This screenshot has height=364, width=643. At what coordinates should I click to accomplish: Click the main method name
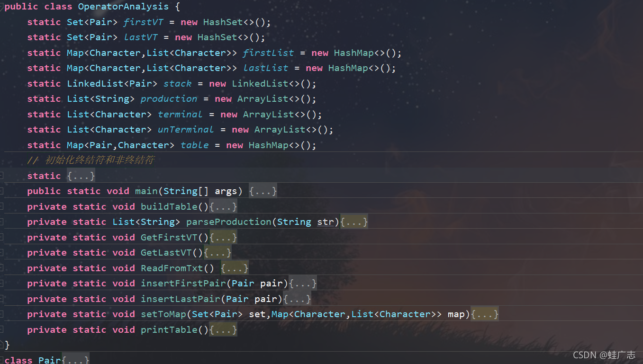tap(146, 191)
